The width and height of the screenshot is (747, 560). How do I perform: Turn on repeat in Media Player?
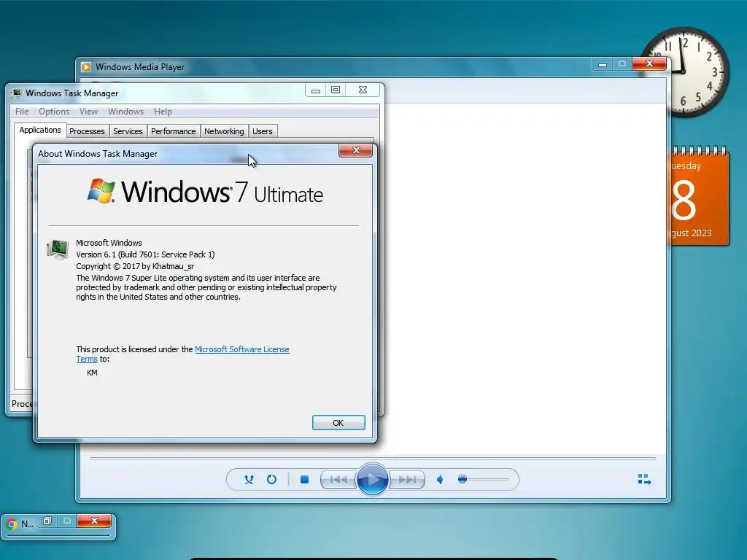tap(271, 479)
